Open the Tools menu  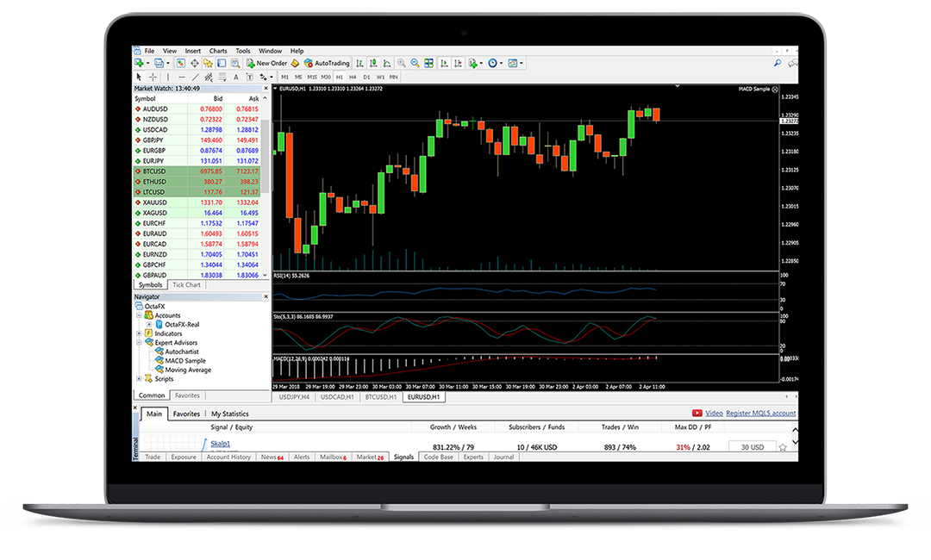pyautogui.click(x=243, y=51)
